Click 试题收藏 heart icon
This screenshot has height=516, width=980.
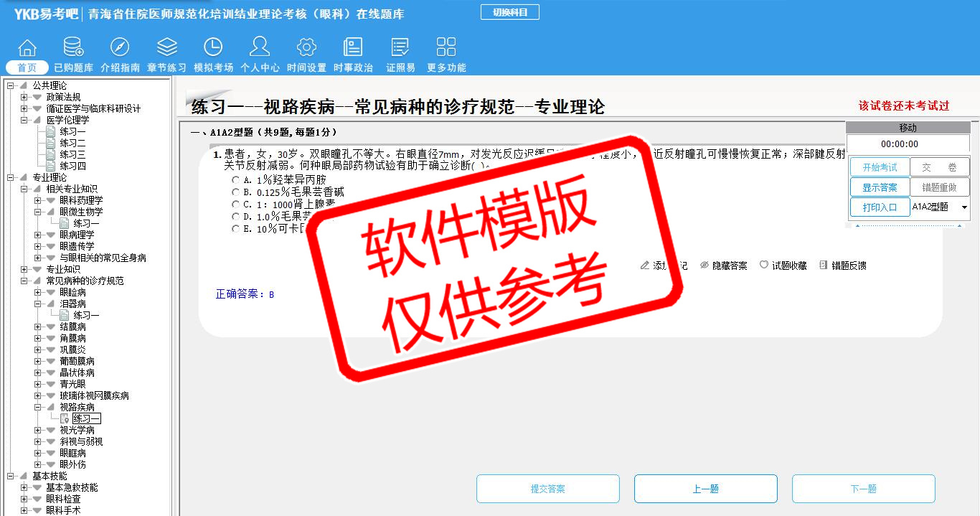pyautogui.click(x=764, y=266)
